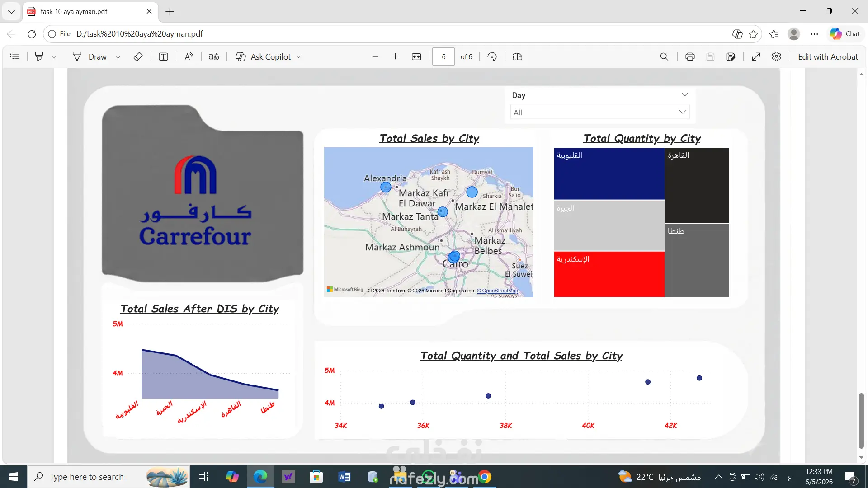868x488 pixels.
Task: Start Read Aloud for the PDF
Action: tap(189, 57)
